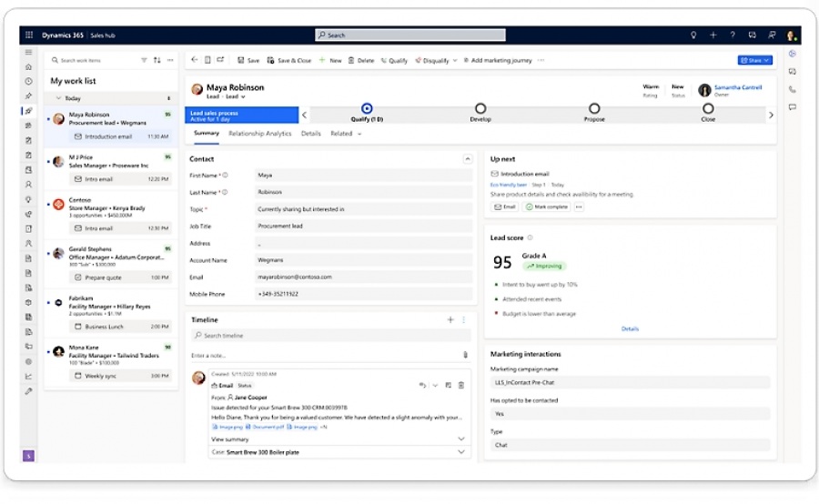Go back using the back arrow
Image resolution: width=819 pixels, height=504 pixels.
[194, 60]
